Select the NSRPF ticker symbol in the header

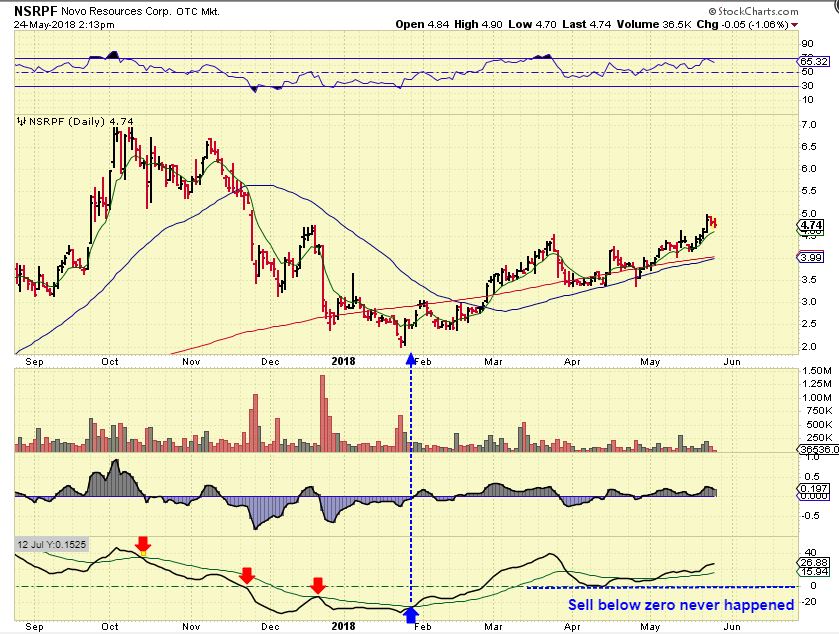[35, 11]
